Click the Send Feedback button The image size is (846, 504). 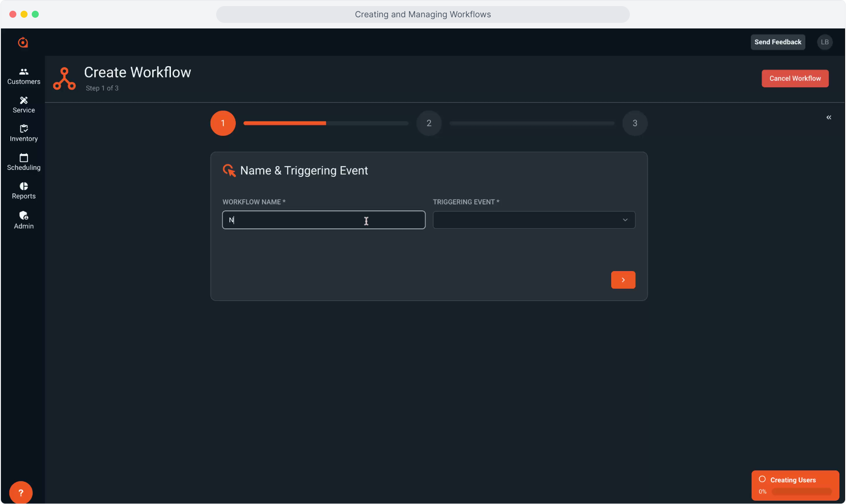778,42
